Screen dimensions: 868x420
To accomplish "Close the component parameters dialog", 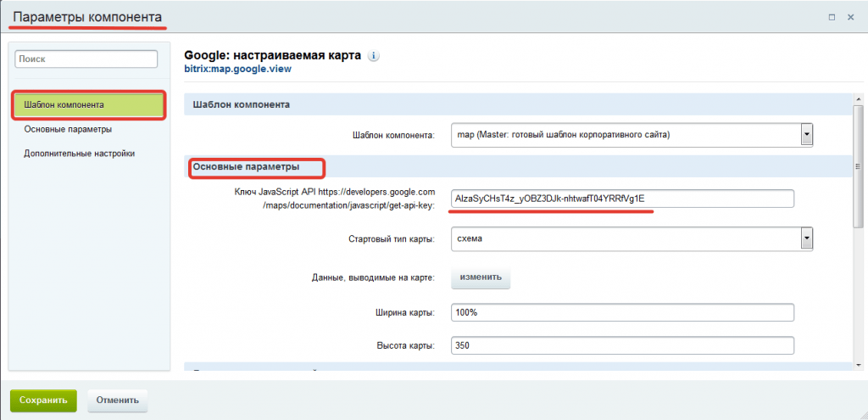I will pyautogui.click(x=851, y=17).
